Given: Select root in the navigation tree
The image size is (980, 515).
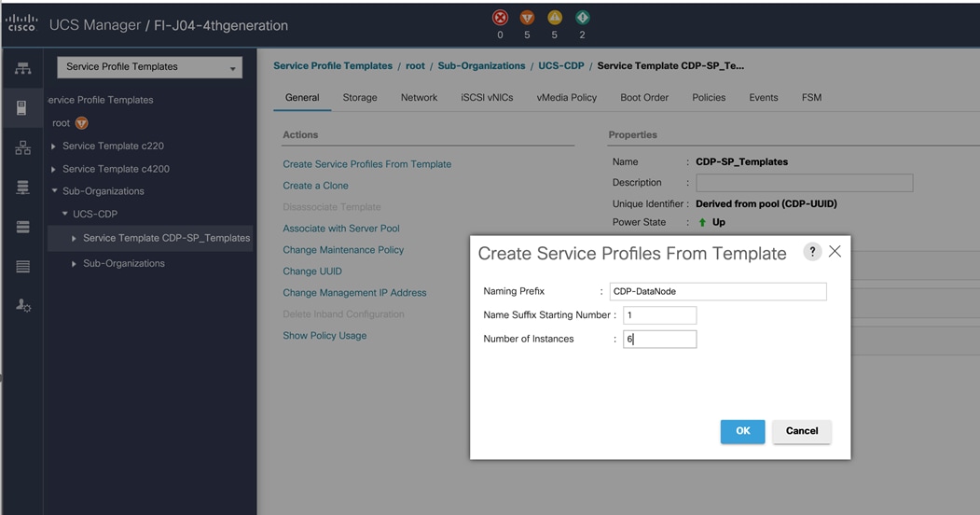Looking at the screenshot, I should point(61,123).
